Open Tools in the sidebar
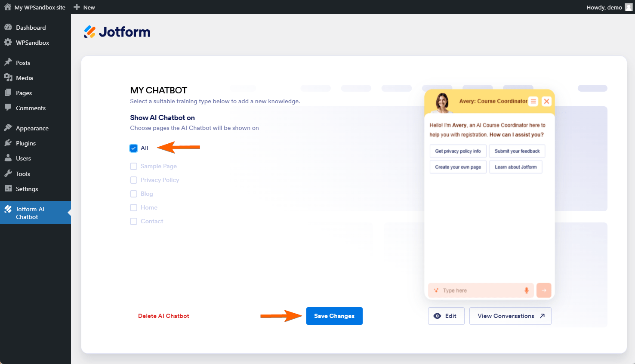Viewport: 635px width, 364px height. [35, 174]
